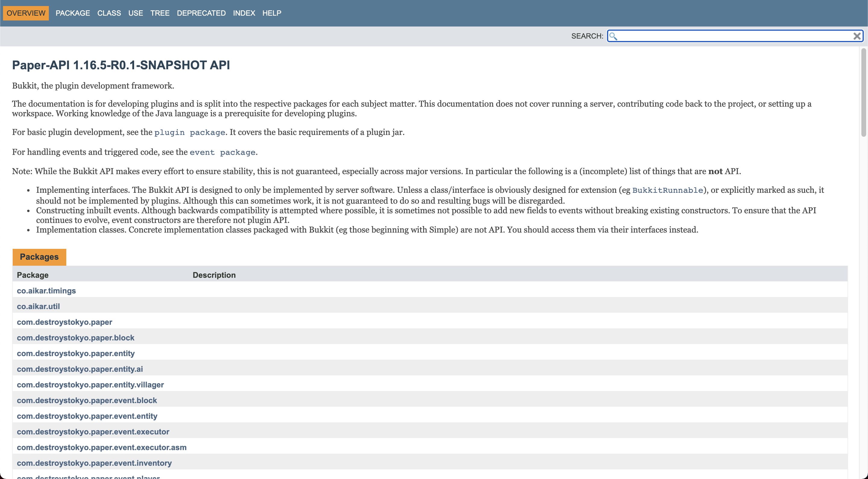Follow the event package link
Screen dimensions: 868x479
(x=222, y=152)
